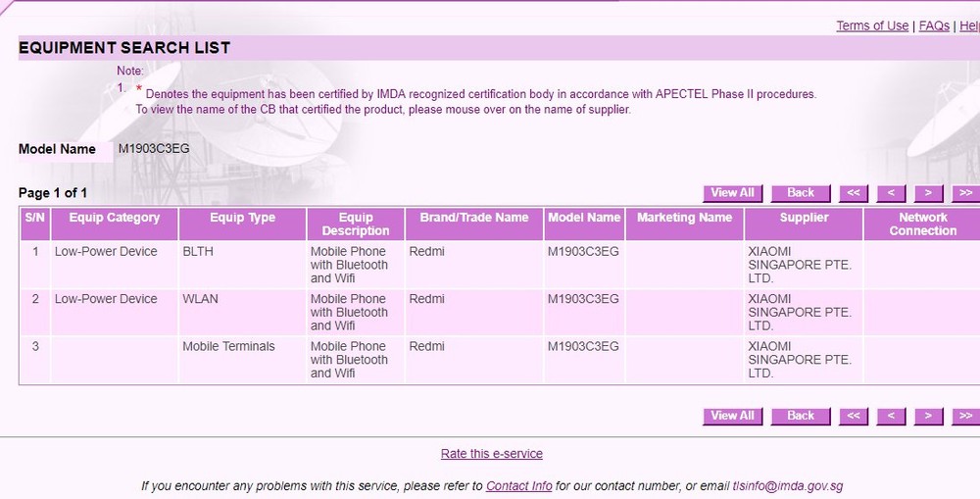Click the Model Name column header

tap(584, 224)
